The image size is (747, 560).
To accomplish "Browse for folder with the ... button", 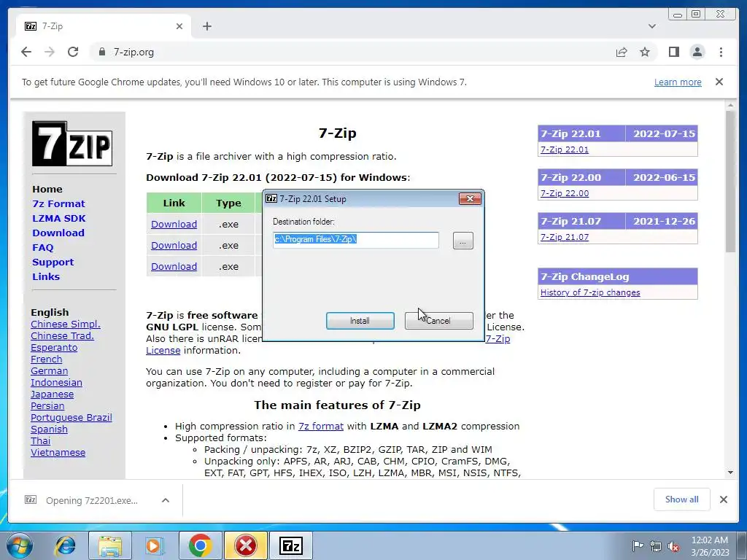I will [x=462, y=241].
